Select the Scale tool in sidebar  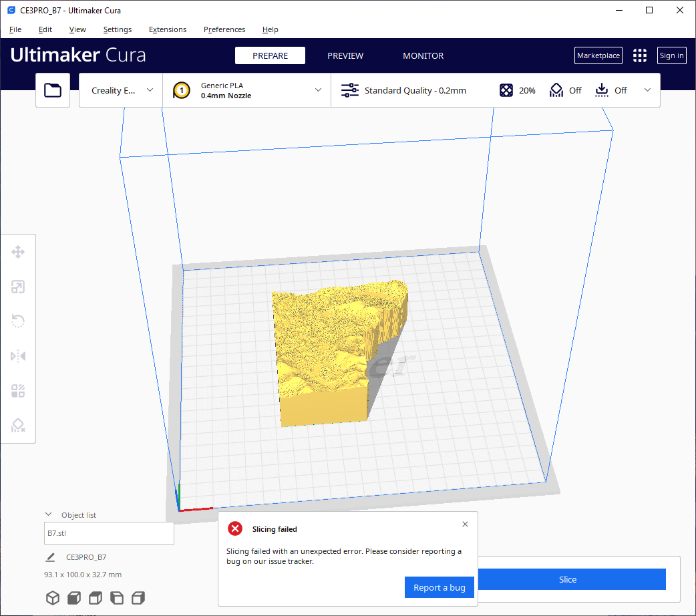pyautogui.click(x=18, y=287)
